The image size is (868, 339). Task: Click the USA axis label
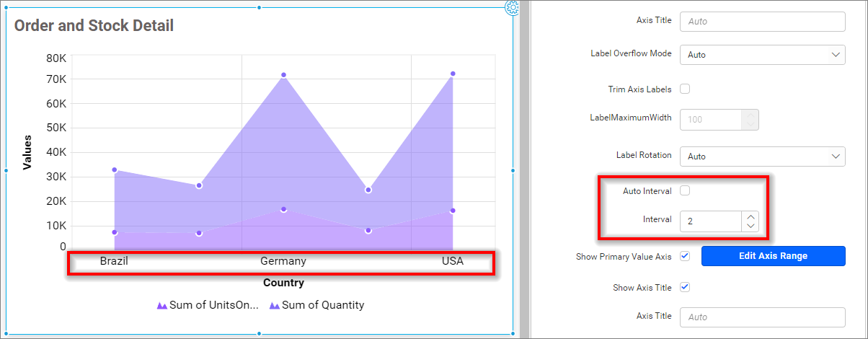point(453,261)
